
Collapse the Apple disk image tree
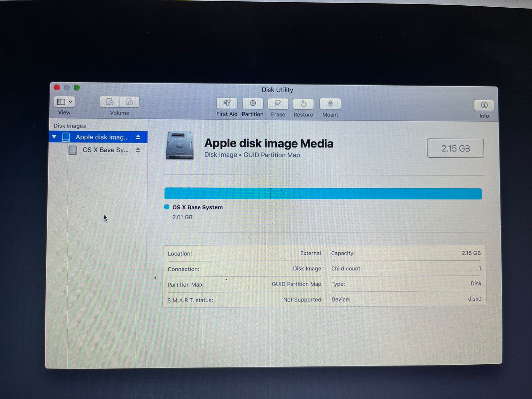click(54, 137)
